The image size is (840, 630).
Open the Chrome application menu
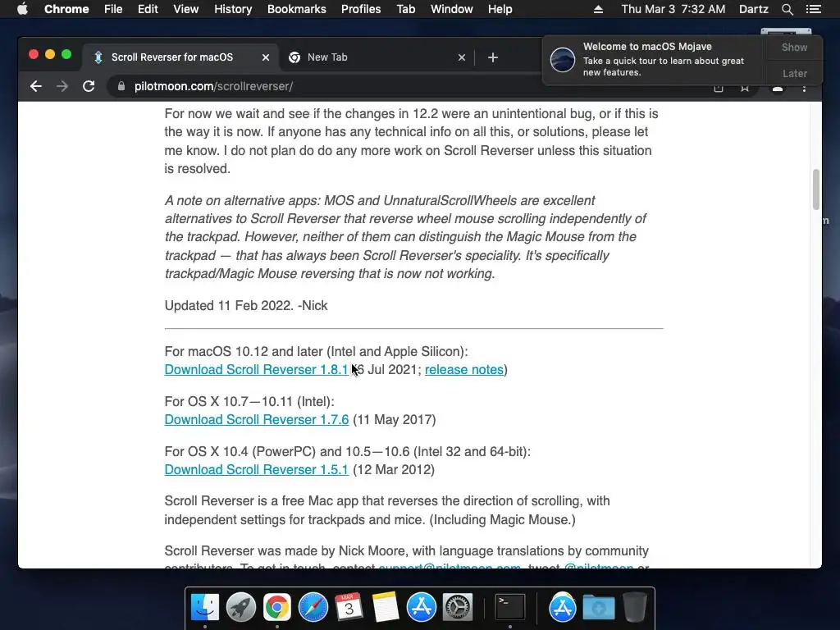66,9
